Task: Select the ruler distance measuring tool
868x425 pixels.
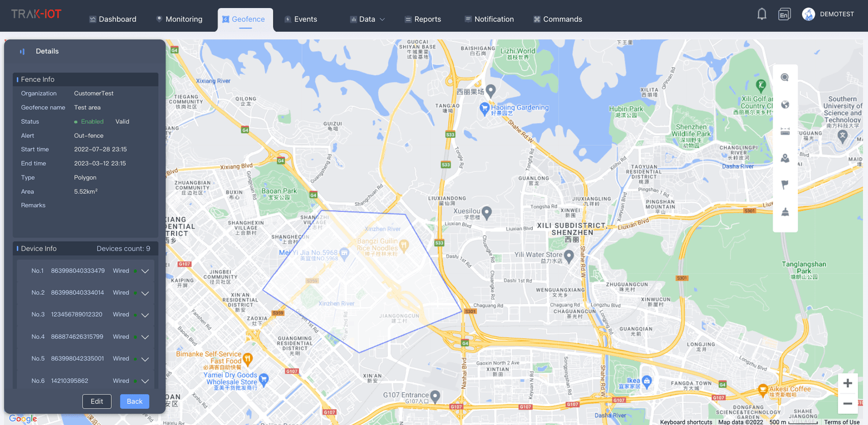Action: pos(784,131)
